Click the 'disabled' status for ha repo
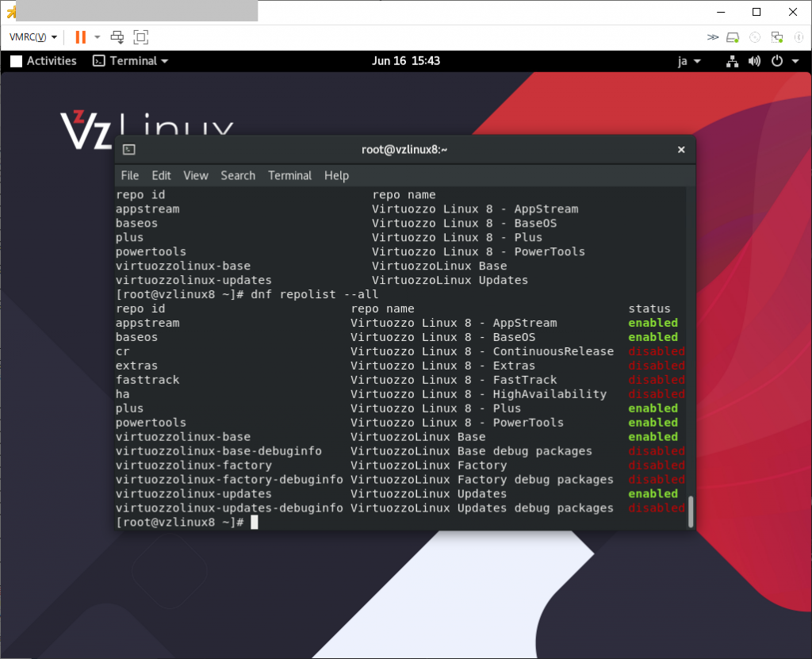 click(x=656, y=394)
